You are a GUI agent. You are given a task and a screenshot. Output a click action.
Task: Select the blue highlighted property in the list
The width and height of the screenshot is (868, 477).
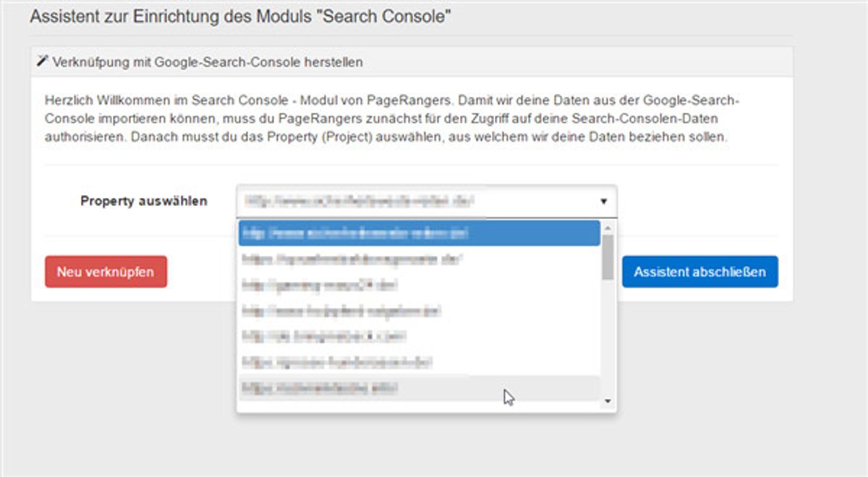[419, 233]
